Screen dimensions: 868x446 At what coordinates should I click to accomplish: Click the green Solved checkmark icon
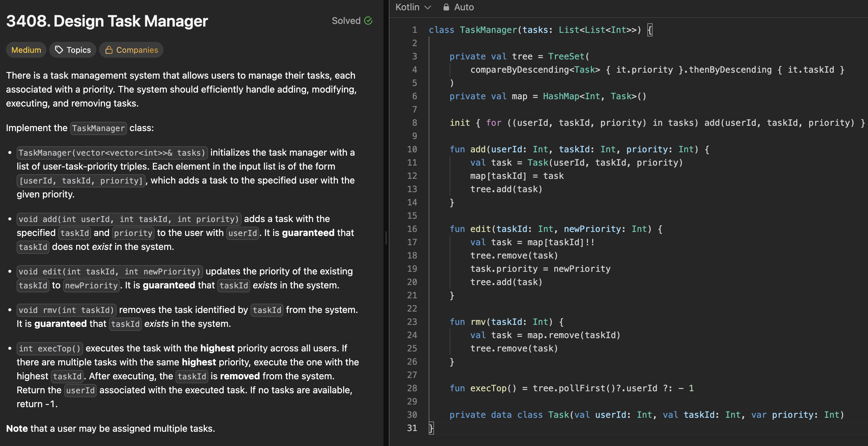tap(368, 21)
